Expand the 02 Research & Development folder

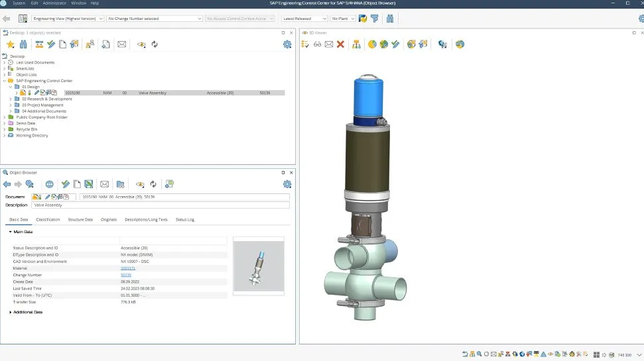pyautogui.click(x=11, y=99)
